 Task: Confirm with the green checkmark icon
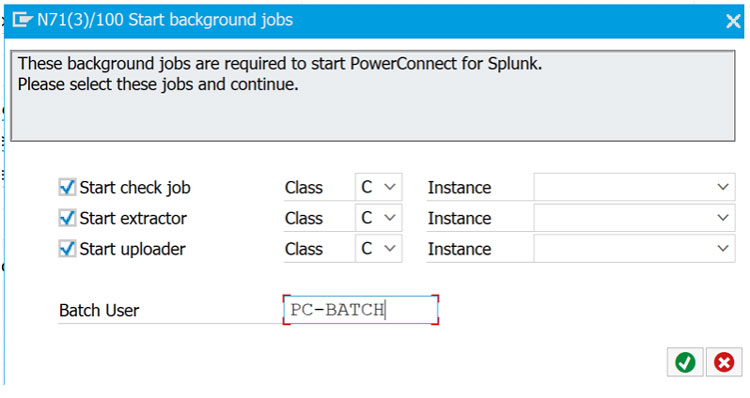coord(685,362)
